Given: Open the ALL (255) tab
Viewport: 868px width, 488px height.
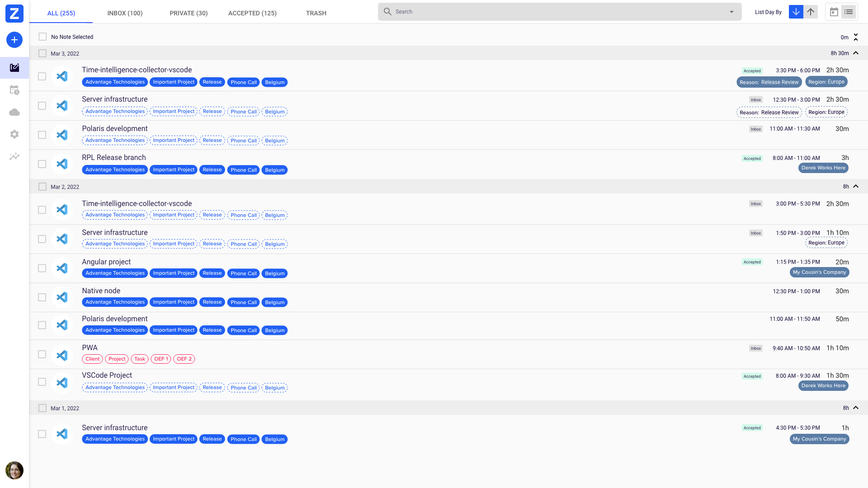Looking at the screenshot, I should point(61,13).
